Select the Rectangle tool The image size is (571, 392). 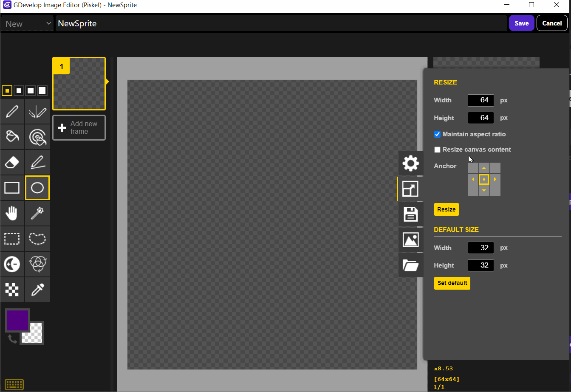[12, 188]
